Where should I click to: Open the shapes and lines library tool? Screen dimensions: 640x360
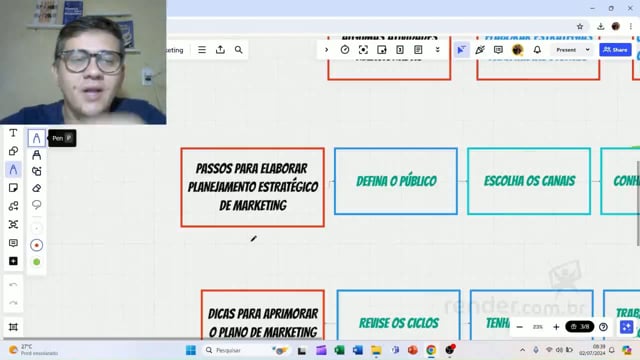13,206
